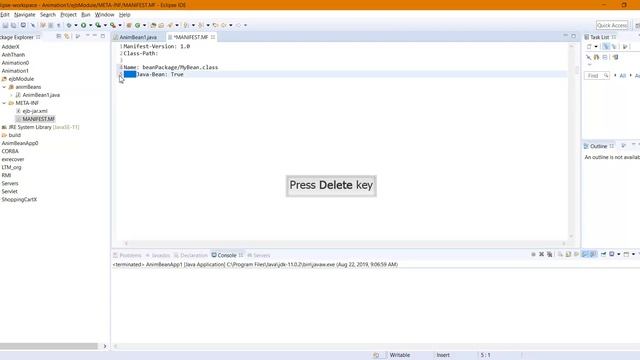Toggle Word Wrap in Console toolbar
The height and width of the screenshot is (360, 640).
pyautogui.click(x=576, y=254)
